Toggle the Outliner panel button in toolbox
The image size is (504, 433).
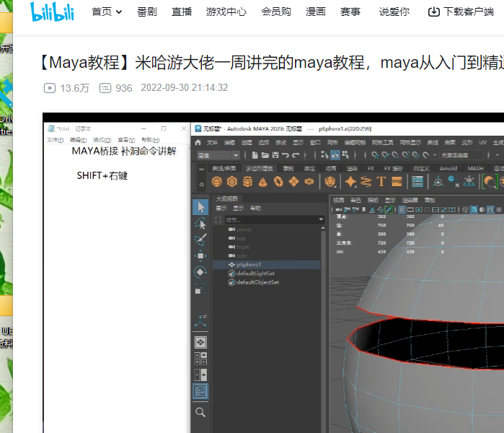pyautogui.click(x=200, y=391)
